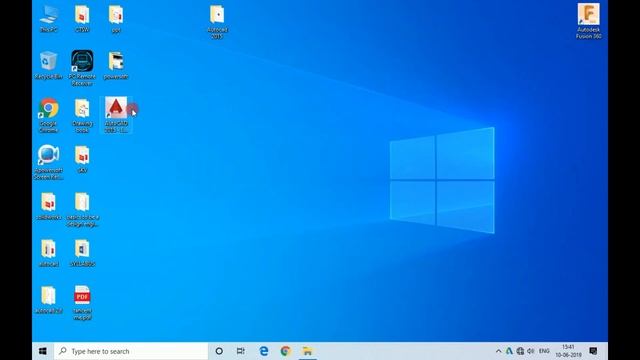The height and width of the screenshot is (360, 640).
Task: Show hidden system tray icons
Action: click(x=498, y=351)
